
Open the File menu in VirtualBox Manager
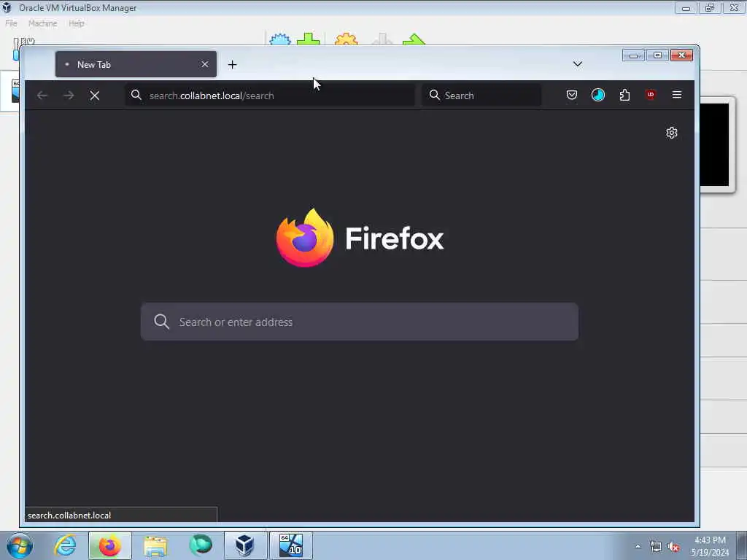click(11, 23)
